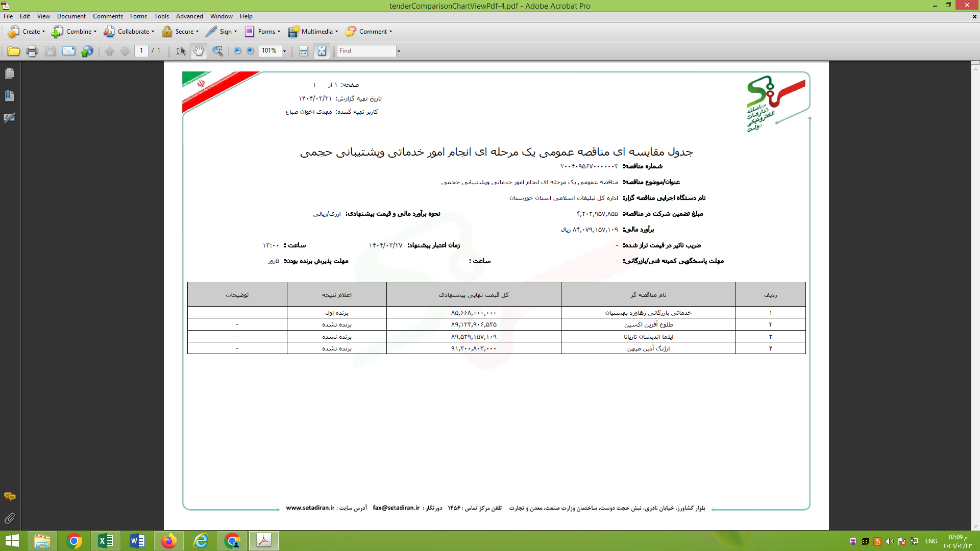Select the text Select tool
Viewport: 980px width, 551px height.
tap(181, 51)
